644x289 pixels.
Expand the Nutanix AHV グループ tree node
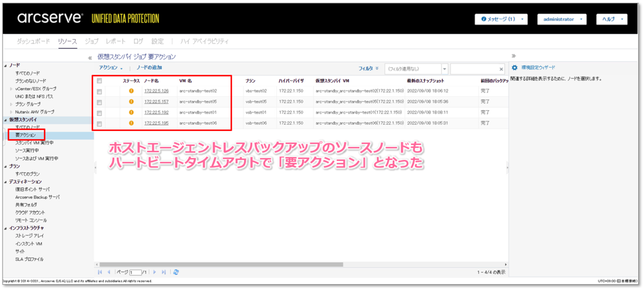tap(12, 112)
